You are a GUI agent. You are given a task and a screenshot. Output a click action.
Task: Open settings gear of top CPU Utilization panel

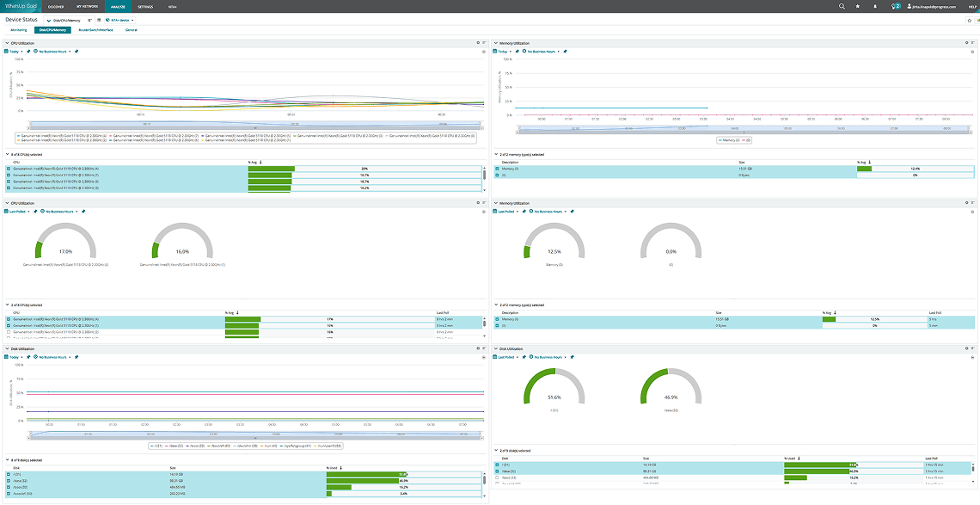478,42
